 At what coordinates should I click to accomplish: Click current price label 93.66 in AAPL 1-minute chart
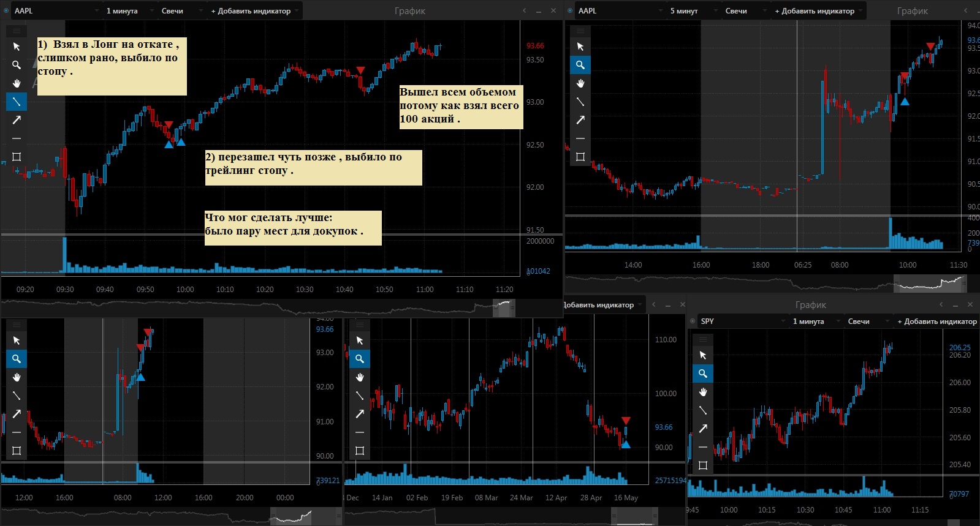[535, 46]
